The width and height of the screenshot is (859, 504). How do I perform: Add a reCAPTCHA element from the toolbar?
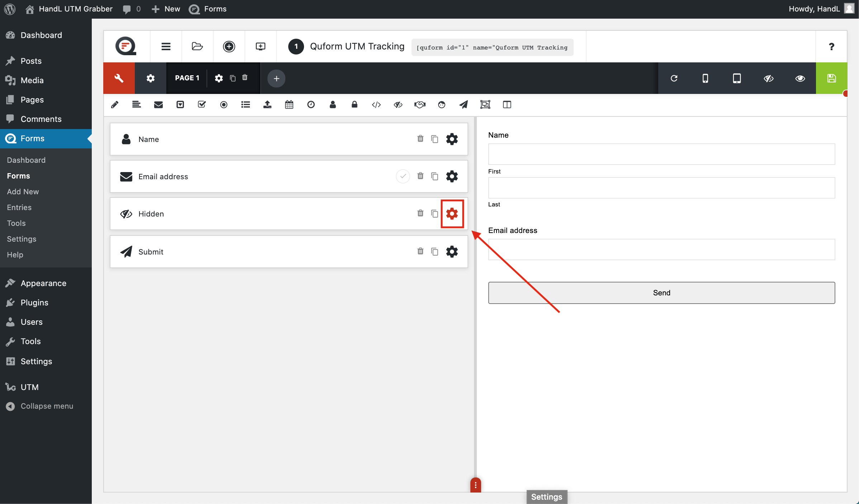click(442, 105)
